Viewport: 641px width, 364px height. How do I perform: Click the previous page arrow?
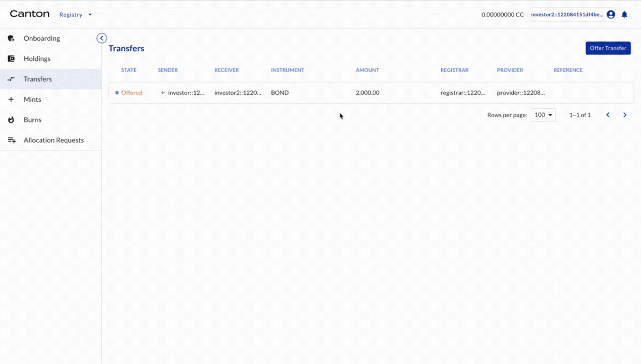coord(608,114)
